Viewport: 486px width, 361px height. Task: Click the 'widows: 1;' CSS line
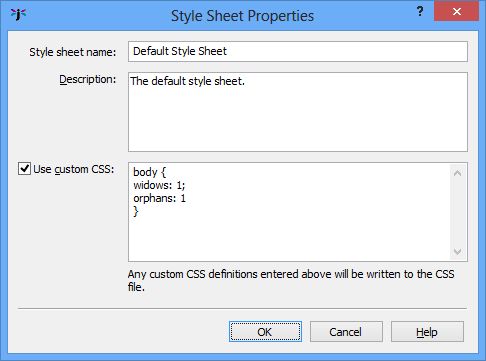coord(159,185)
